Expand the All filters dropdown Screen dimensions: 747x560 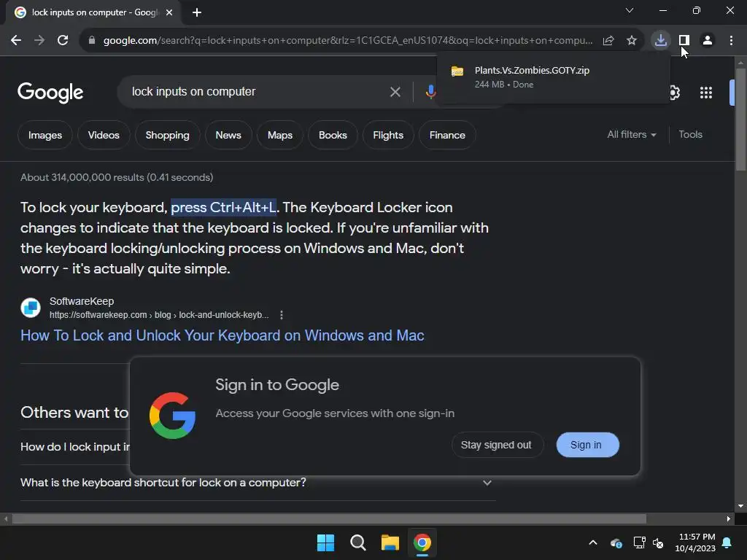[x=631, y=135]
